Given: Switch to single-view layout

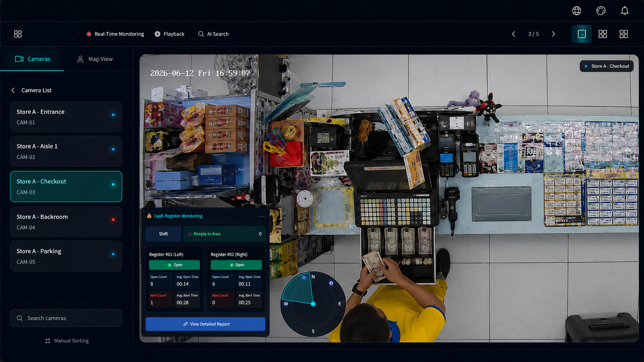Looking at the screenshot, I should [x=582, y=34].
